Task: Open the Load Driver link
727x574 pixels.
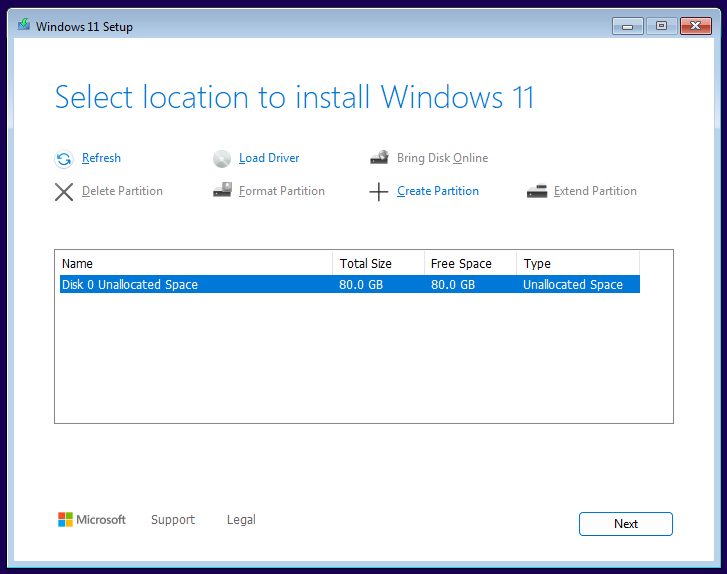Action: (269, 158)
